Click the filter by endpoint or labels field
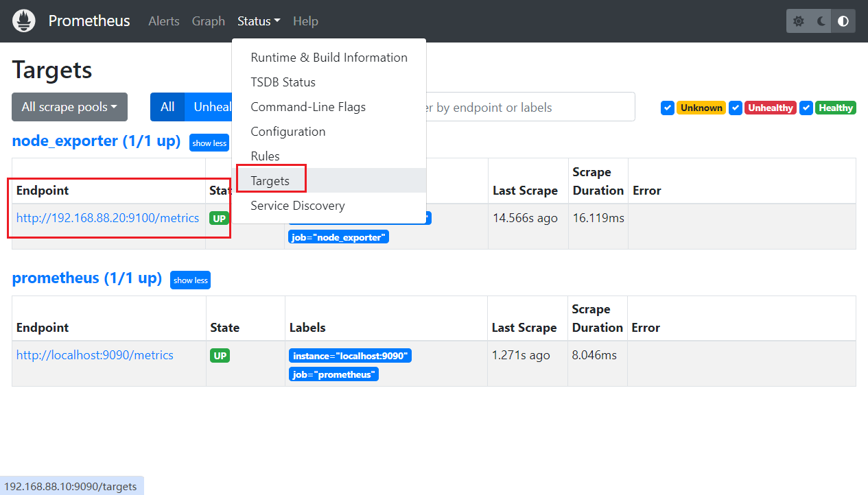The width and height of the screenshot is (868, 495). pos(530,107)
